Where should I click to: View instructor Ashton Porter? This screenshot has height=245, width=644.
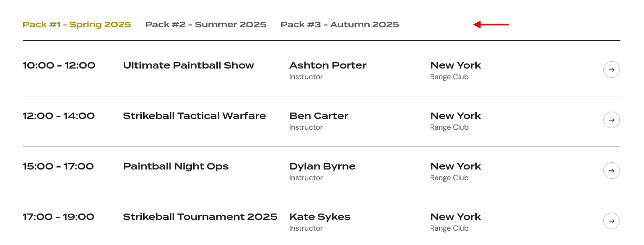point(328,65)
